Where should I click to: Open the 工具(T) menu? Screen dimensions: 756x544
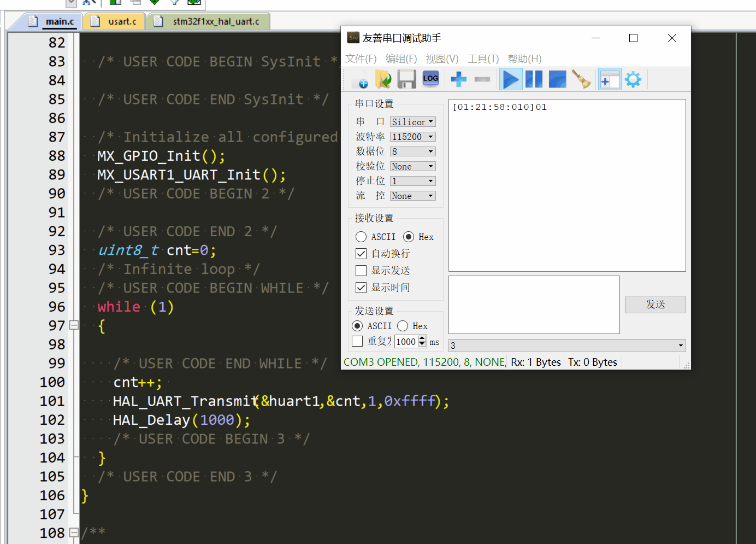click(x=483, y=59)
